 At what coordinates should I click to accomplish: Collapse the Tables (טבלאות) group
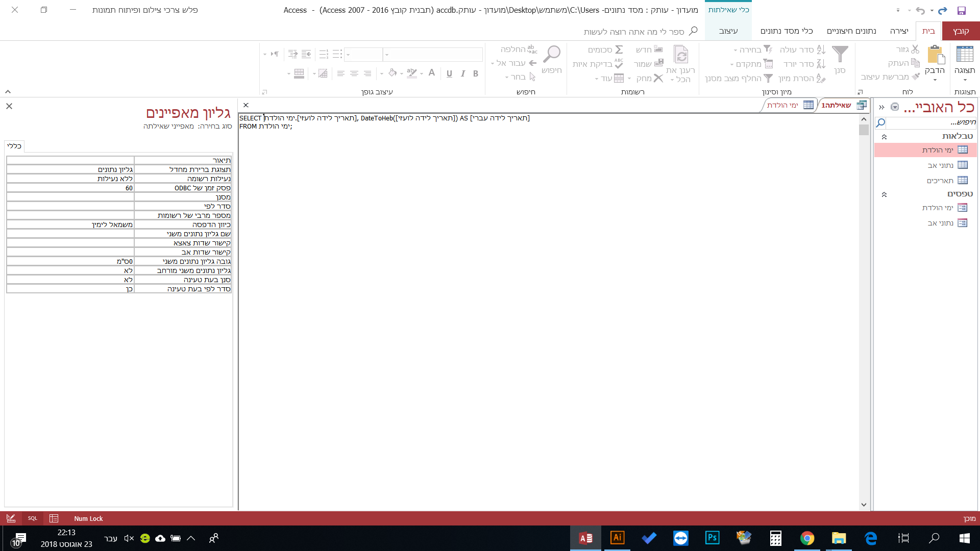[885, 137]
